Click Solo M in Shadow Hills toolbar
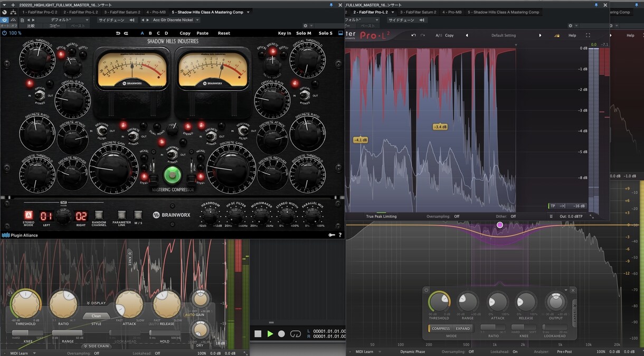644x356 pixels. click(304, 33)
